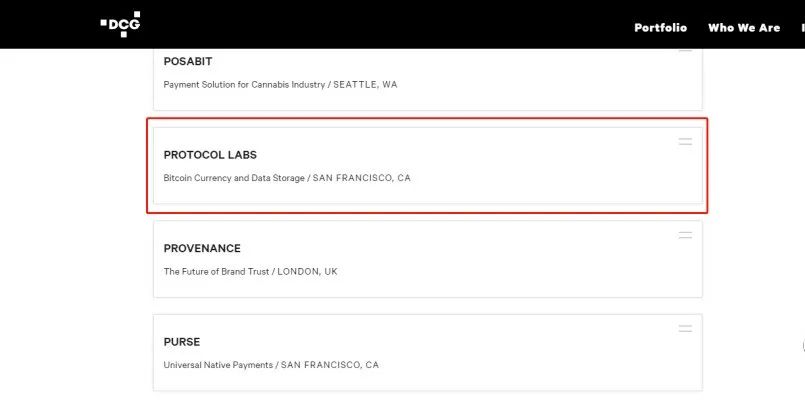This screenshot has height=403, width=805.
Task: Click the Protocol Labs card
Action: click(x=427, y=165)
